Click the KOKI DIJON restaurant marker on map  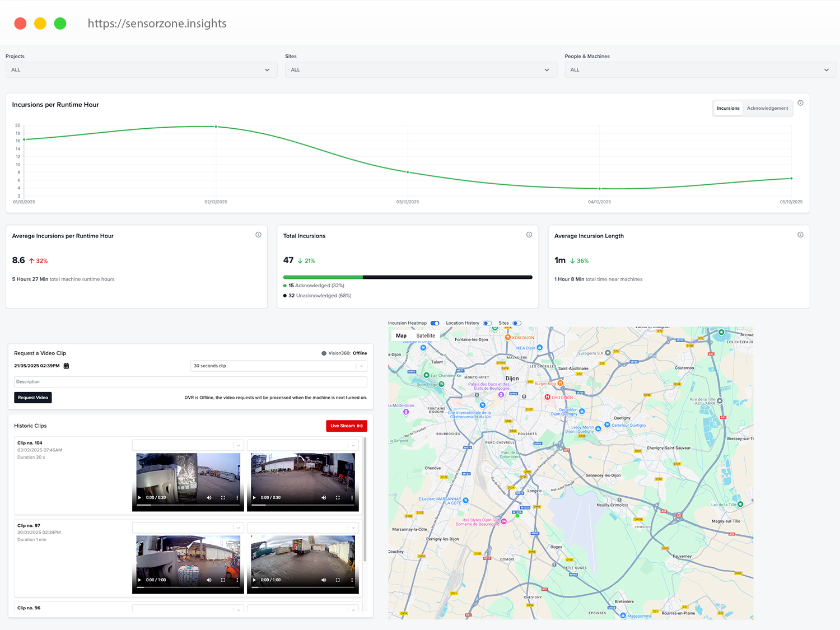click(508, 337)
